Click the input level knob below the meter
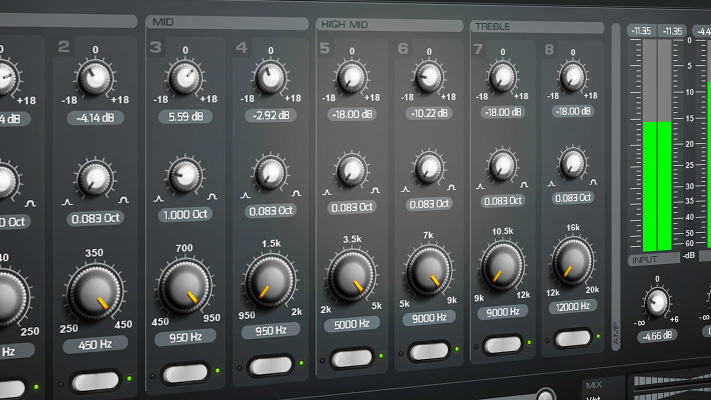 (656, 301)
